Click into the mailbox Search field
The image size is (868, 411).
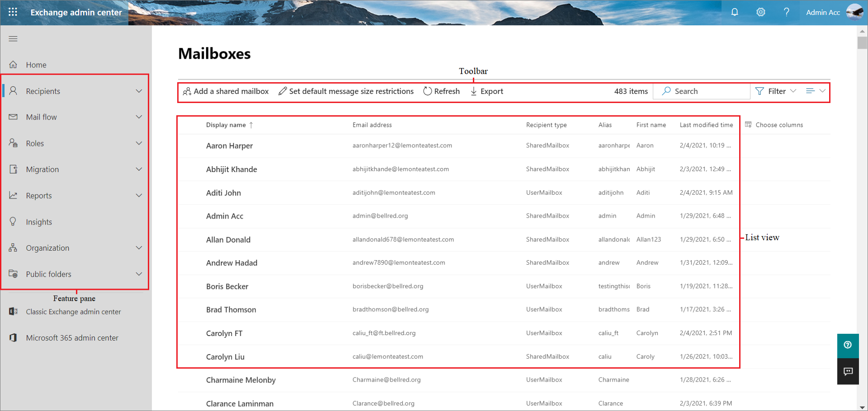705,91
